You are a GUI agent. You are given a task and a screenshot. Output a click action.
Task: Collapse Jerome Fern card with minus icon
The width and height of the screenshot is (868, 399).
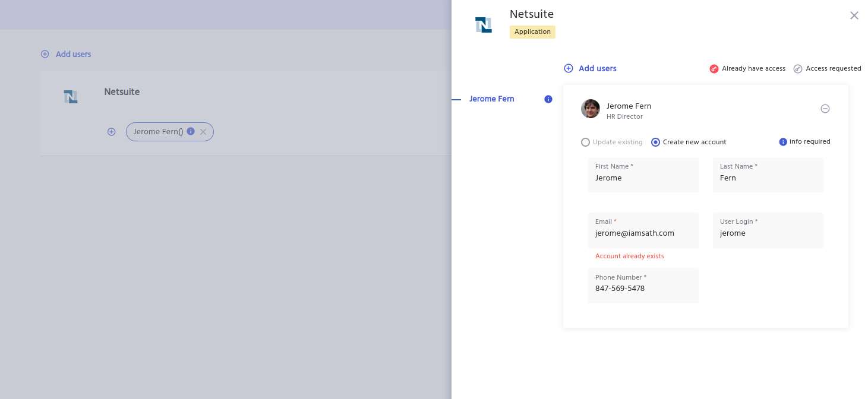(x=825, y=109)
